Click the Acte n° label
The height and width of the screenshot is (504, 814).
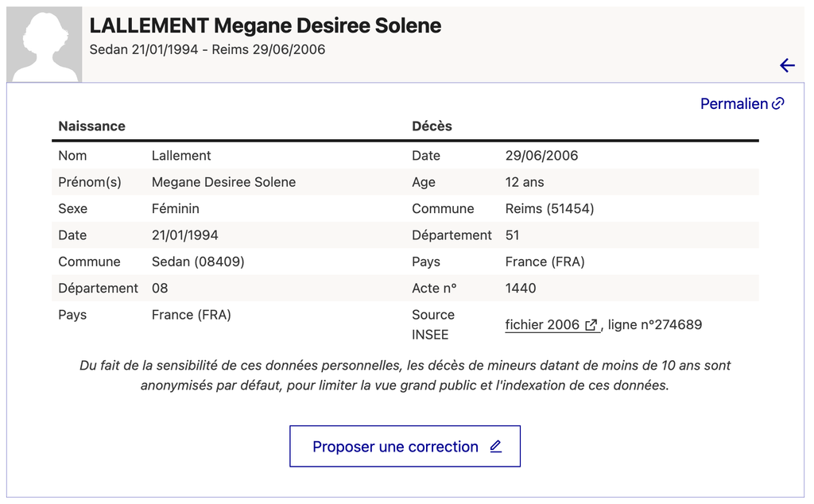point(434,288)
